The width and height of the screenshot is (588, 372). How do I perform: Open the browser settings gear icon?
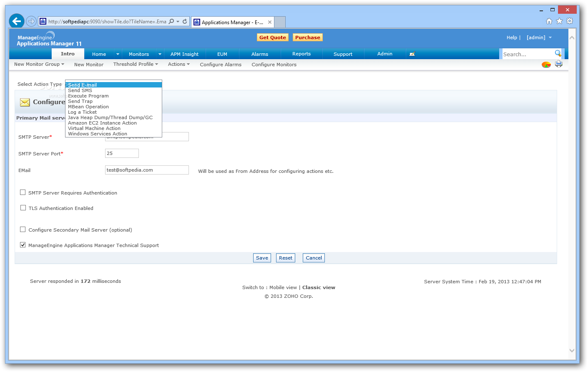click(x=570, y=21)
